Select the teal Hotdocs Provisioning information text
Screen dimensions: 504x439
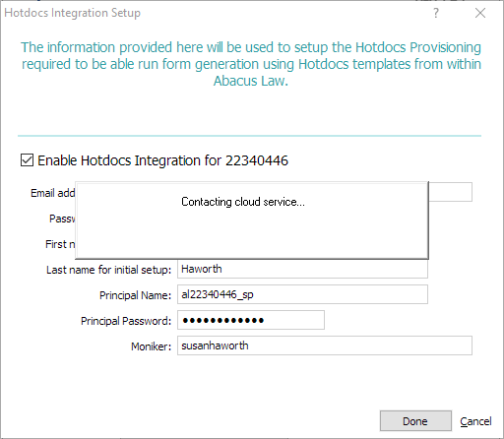pyautogui.click(x=251, y=64)
